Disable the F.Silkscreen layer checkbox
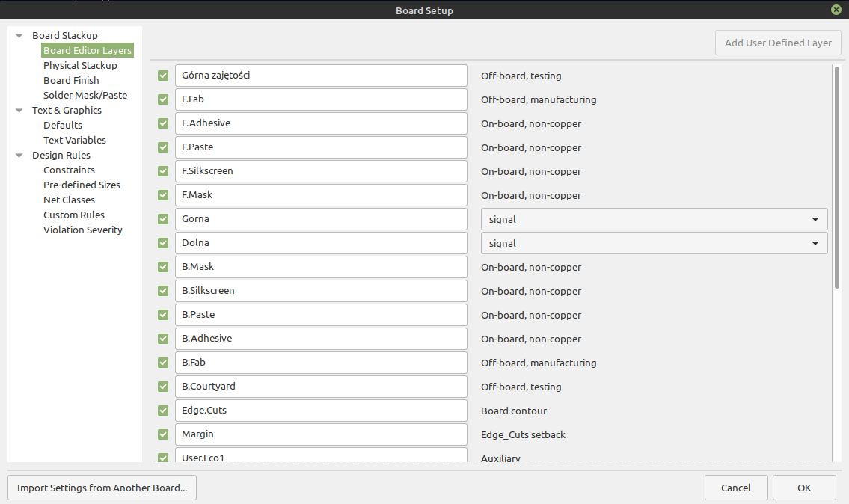 (163, 171)
